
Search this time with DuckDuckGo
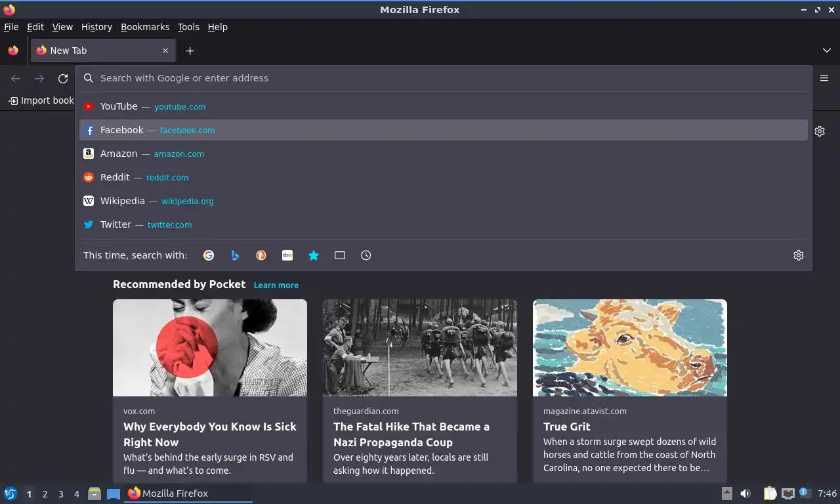[x=261, y=255]
